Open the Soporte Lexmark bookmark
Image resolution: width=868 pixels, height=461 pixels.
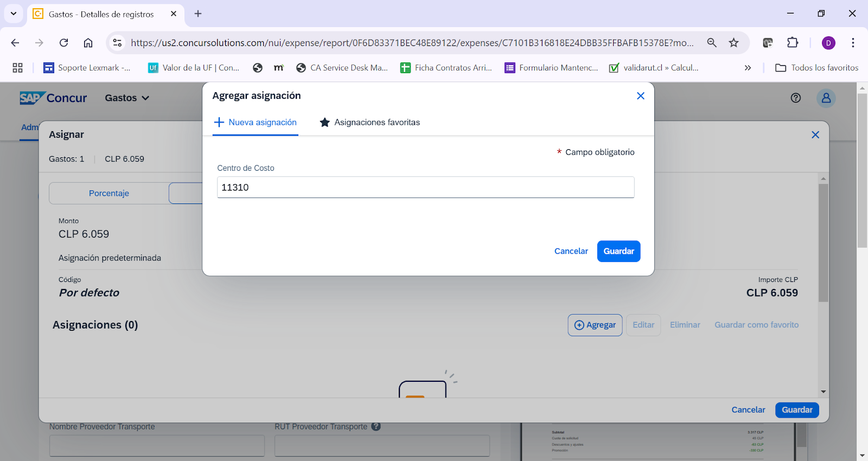[x=87, y=68]
